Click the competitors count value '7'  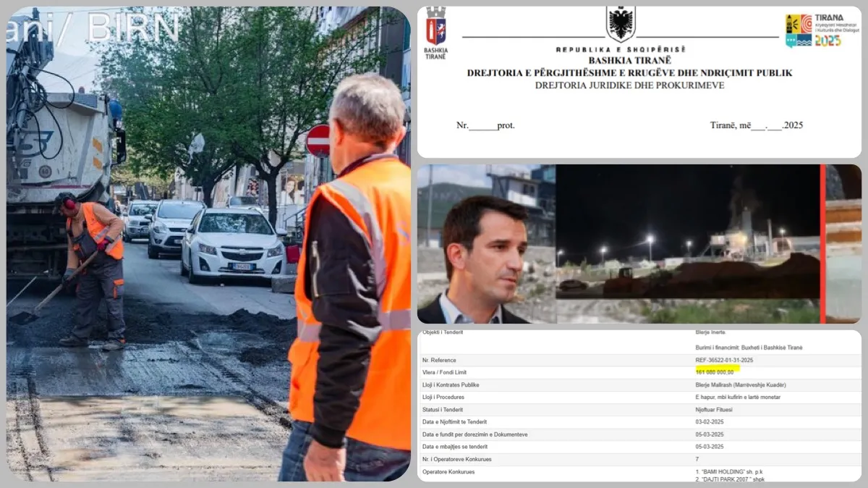pos(697,459)
